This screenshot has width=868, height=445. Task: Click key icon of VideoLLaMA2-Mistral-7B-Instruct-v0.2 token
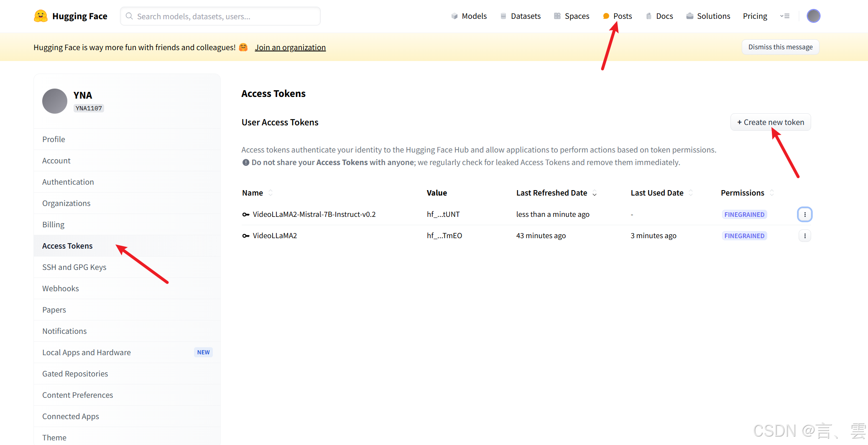click(246, 214)
